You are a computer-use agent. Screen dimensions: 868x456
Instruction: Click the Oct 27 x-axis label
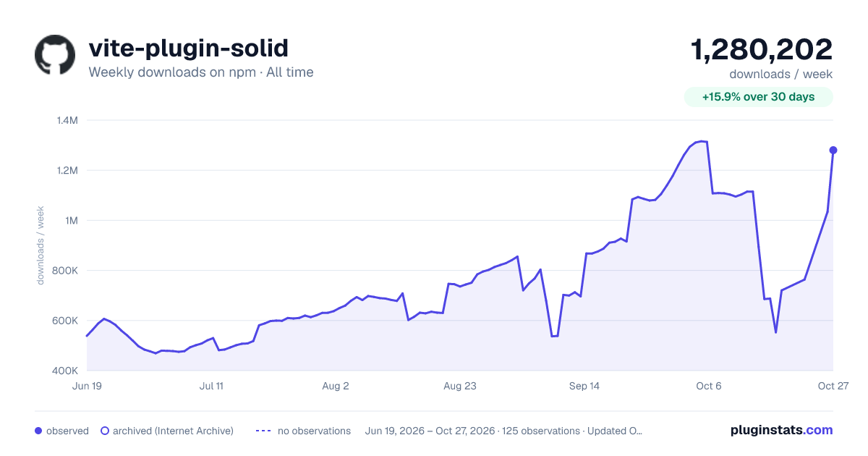(x=833, y=386)
